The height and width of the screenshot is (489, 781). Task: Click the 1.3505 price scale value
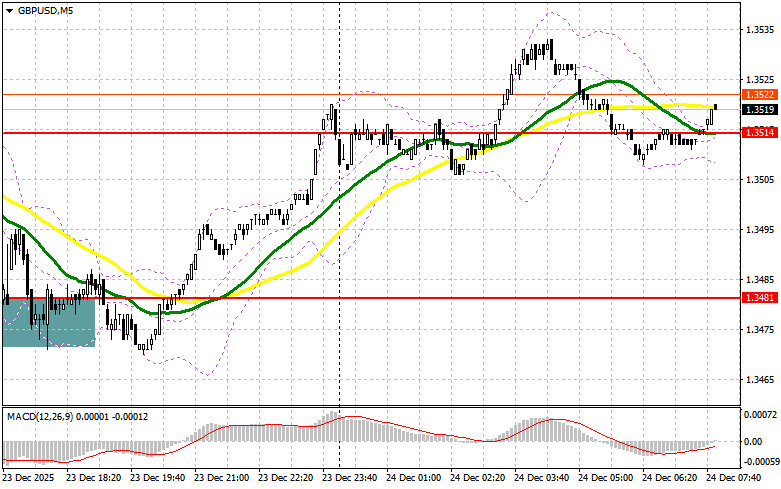[x=760, y=180]
